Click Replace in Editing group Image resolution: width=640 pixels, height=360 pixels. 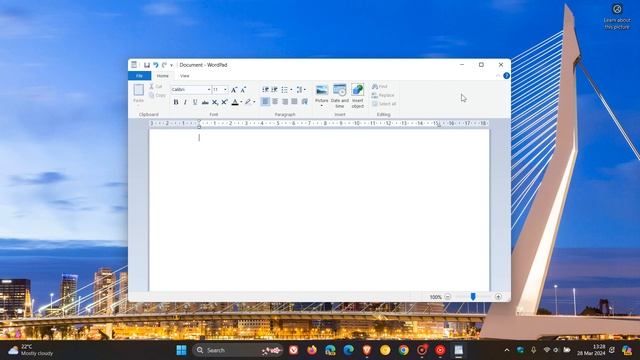[383, 95]
